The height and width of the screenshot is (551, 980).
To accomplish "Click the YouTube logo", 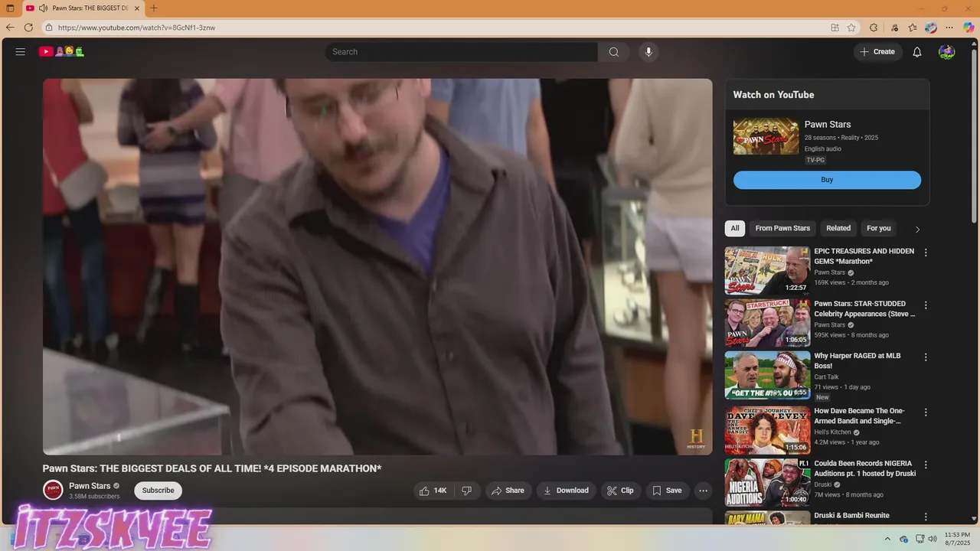I will click(x=62, y=52).
